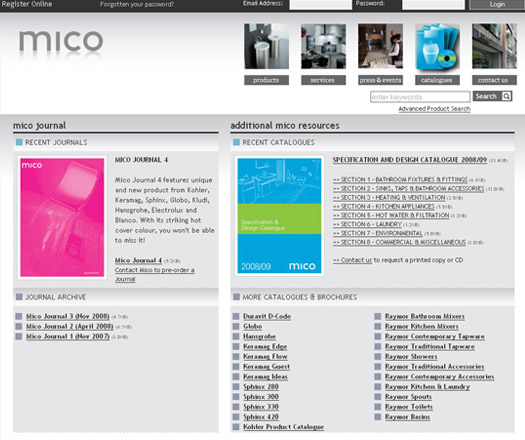The height and width of the screenshot is (440, 525).
Task: Open Raymor Bathroom Mixers brochure
Action: coord(425,316)
